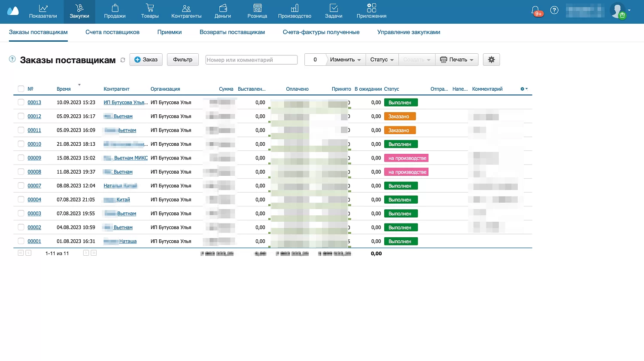644x361 pixels.
Task: Go to the next page of results
Action: [x=86, y=253]
